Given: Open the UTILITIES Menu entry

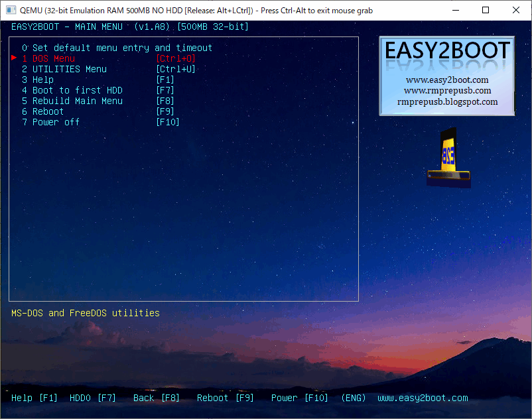Looking at the screenshot, I should (64, 69).
